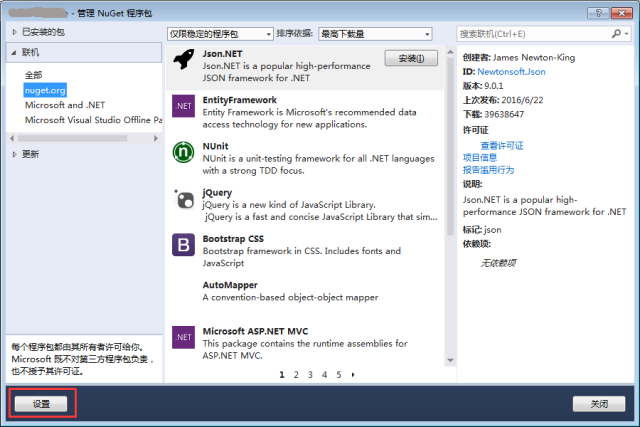Open the 查看许可证 license link
This screenshot has height=427, width=640.
pos(502,146)
